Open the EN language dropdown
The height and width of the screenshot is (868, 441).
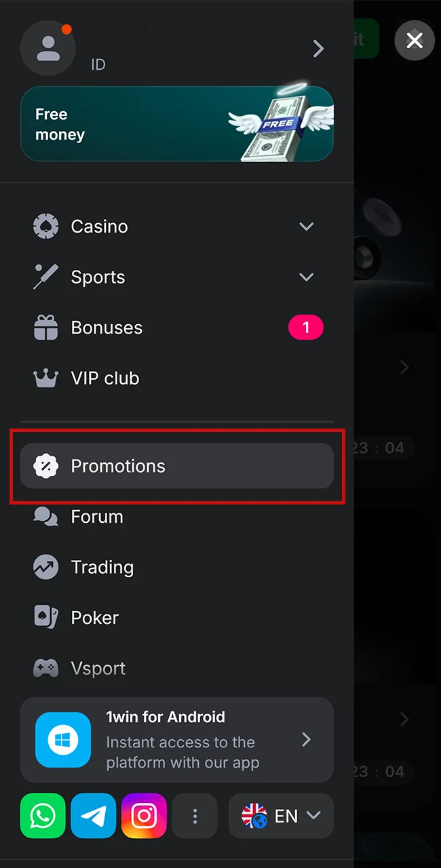(281, 816)
